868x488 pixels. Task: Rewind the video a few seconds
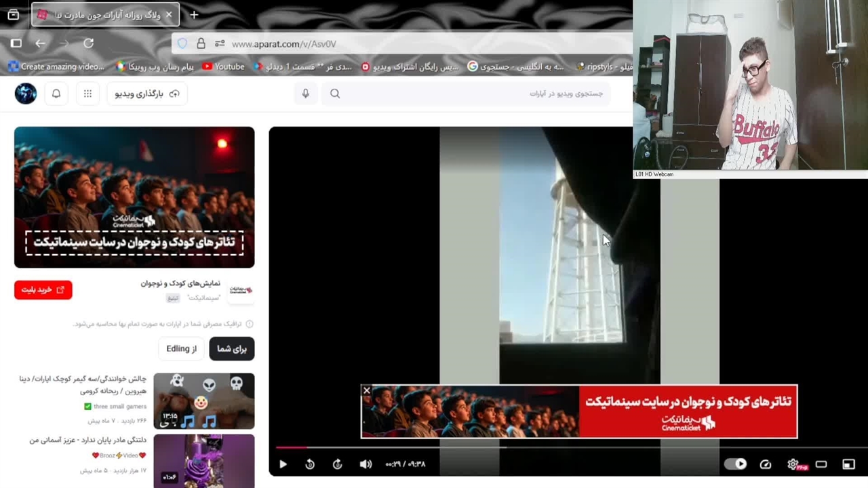[x=310, y=464]
